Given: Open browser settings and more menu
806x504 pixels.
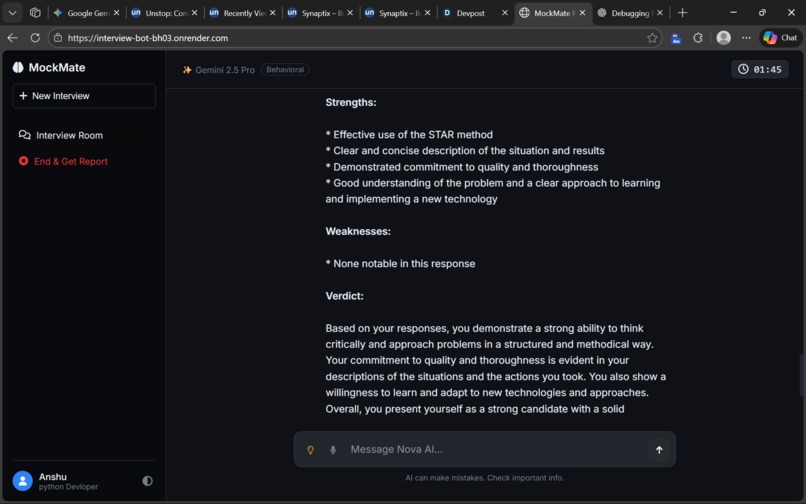Looking at the screenshot, I should coord(746,38).
